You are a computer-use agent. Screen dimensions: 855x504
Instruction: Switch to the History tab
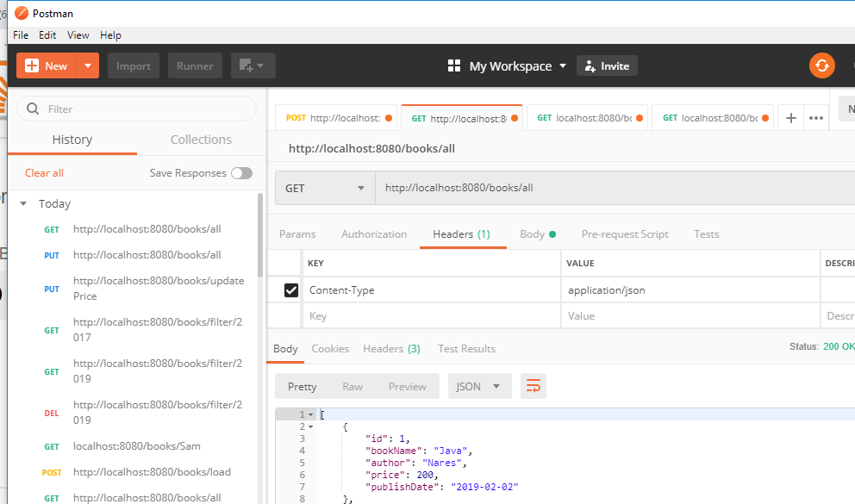(x=72, y=140)
